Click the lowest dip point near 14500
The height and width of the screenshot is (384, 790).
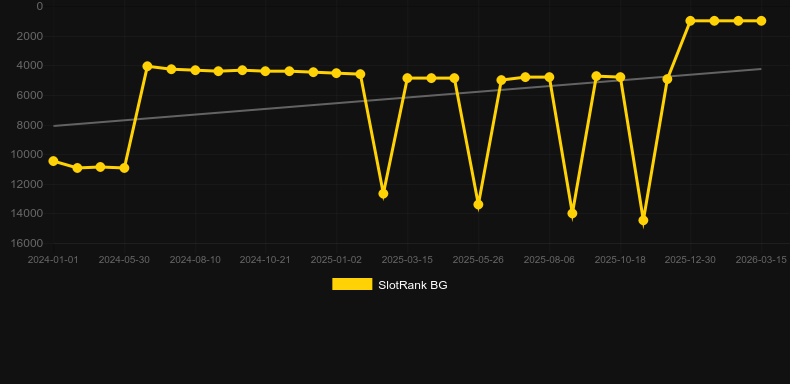click(643, 220)
